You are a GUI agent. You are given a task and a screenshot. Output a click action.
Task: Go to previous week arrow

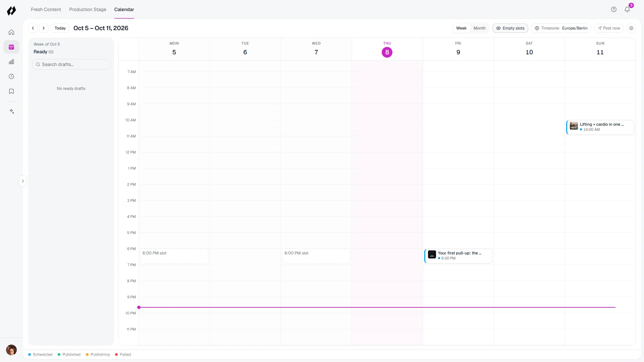pos(33,28)
